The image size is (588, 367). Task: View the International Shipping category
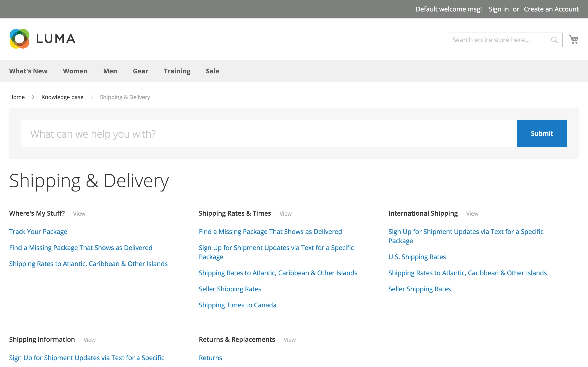tap(472, 214)
